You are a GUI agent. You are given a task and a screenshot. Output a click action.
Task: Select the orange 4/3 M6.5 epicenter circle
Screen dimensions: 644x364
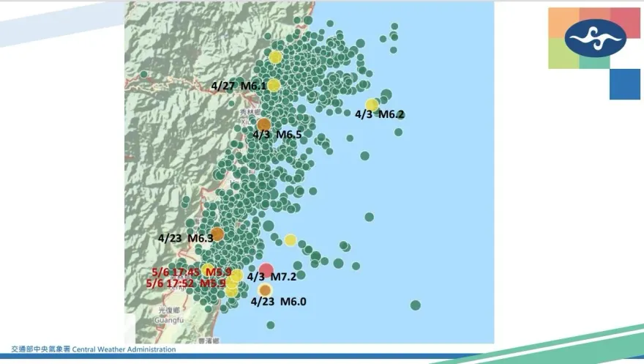264,125
